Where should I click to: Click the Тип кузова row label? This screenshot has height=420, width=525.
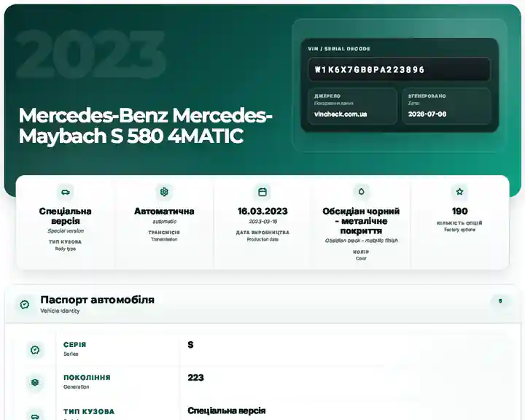(x=89, y=412)
